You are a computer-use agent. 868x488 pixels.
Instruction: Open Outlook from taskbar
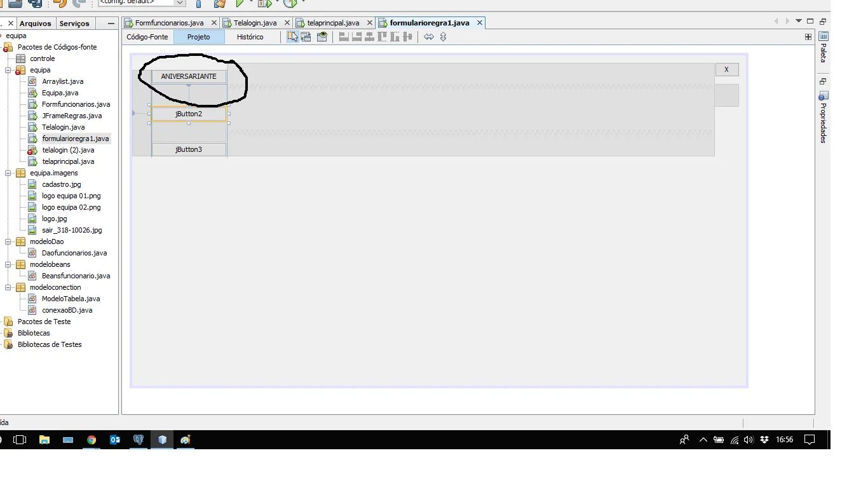(115, 440)
